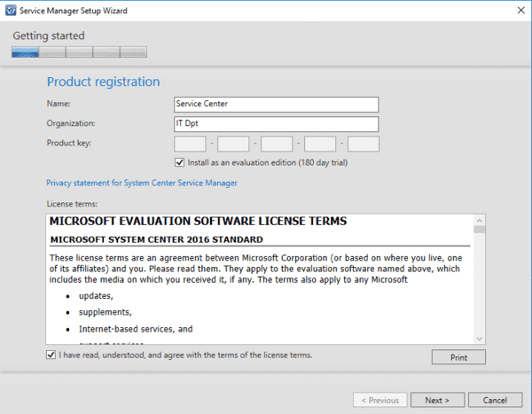Click the Service Manager wizard title icon
Screen dimensions: 532x414
[11, 11]
